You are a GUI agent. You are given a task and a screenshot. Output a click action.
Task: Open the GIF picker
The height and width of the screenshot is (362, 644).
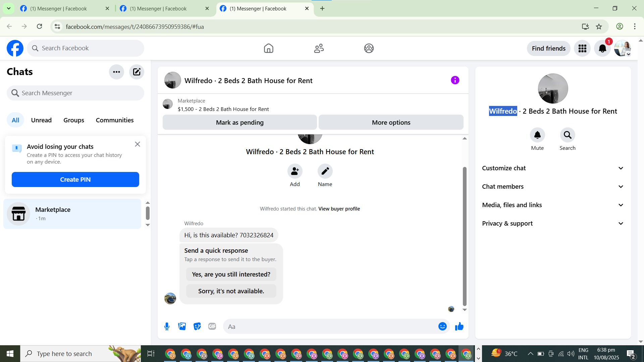click(x=212, y=326)
